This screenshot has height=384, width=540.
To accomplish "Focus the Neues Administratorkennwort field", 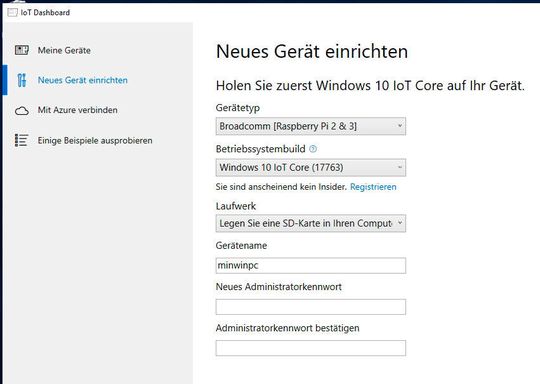I will coord(311,307).
